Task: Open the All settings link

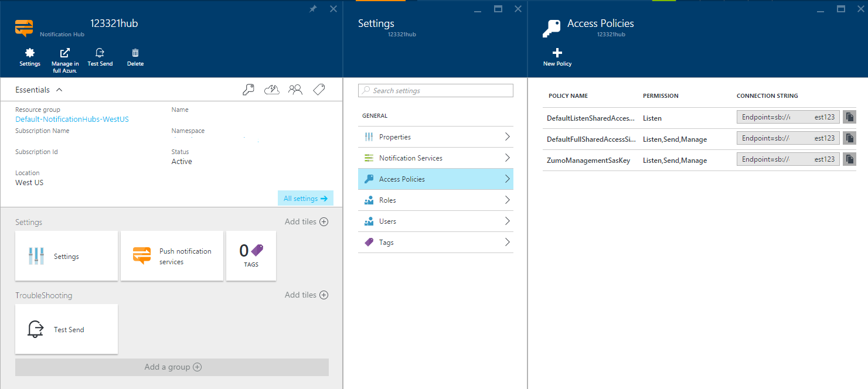Action: (305, 198)
